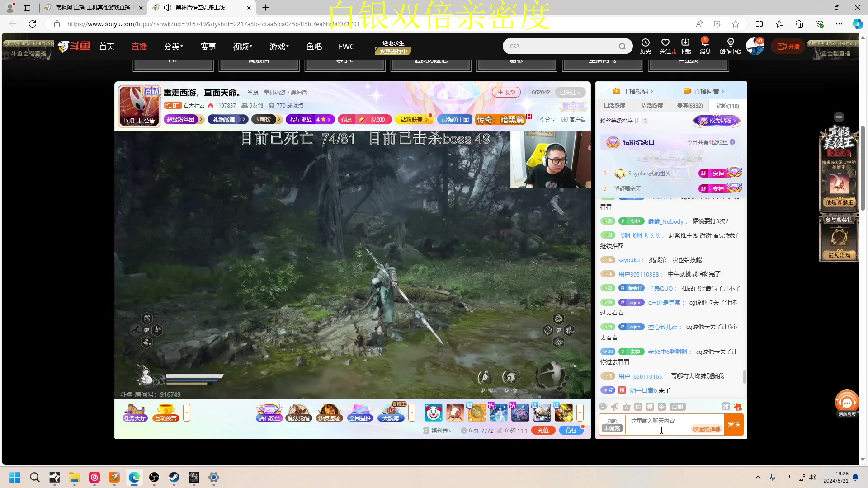The width and height of the screenshot is (868, 488).
Task: Open the 粉 fan badge chat option
Action: click(x=638, y=407)
